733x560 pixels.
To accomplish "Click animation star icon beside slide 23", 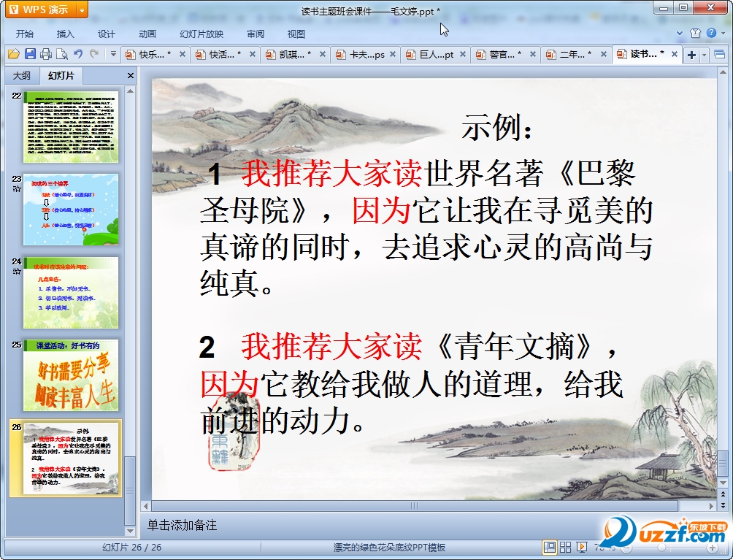I will [x=18, y=189].
